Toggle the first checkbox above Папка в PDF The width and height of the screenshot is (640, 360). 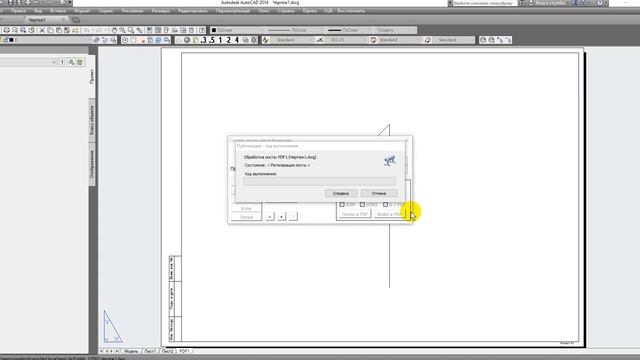point(342,204)
